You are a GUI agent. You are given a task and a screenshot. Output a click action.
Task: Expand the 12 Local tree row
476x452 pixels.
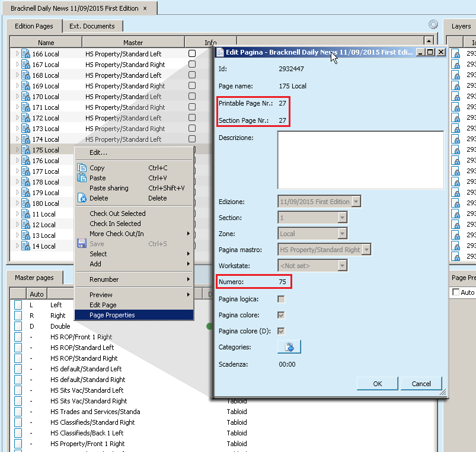(x=17, y=224)
